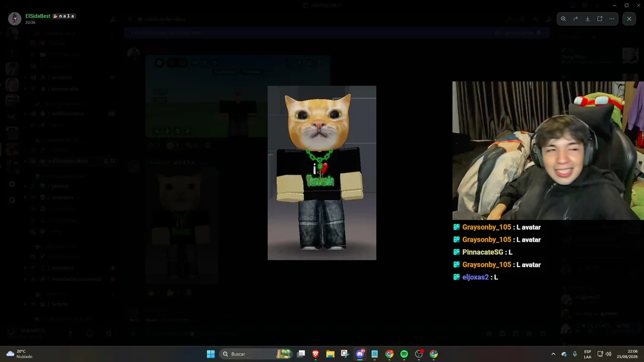The height and width of the screenshot is (362, 644).
Task: Open the image in browser icon
Action: (600, 19)
